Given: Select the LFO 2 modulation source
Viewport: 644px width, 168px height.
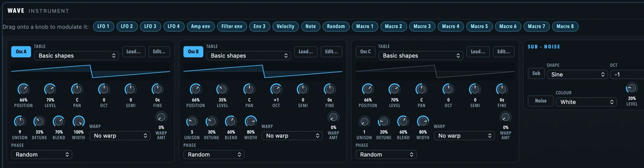Looking at the screenshot, I should pos(126,26).
